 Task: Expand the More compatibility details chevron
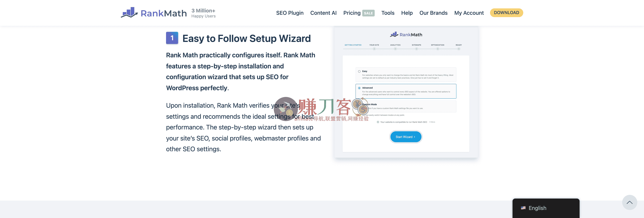click(432, 122)
